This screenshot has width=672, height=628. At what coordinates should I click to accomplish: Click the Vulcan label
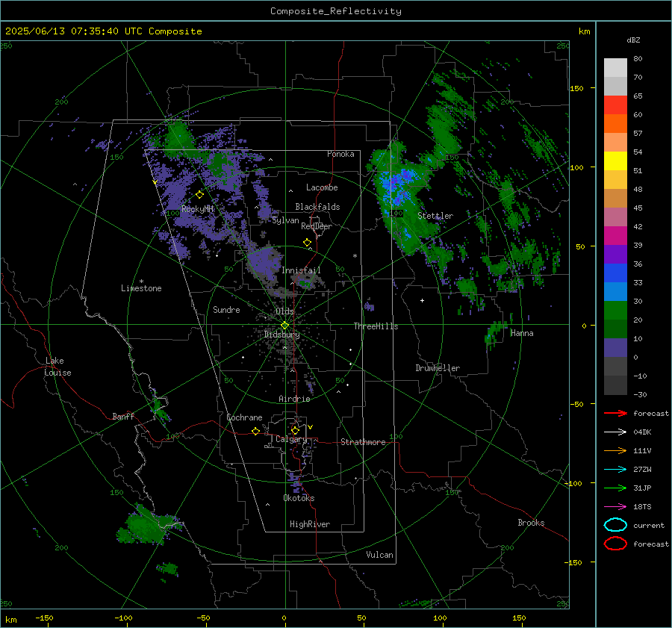379,555
